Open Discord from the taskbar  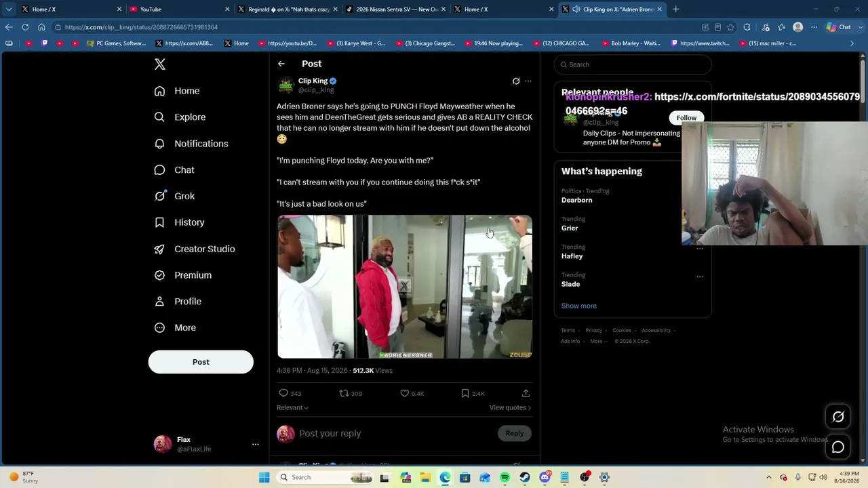[x=545, y=477]
